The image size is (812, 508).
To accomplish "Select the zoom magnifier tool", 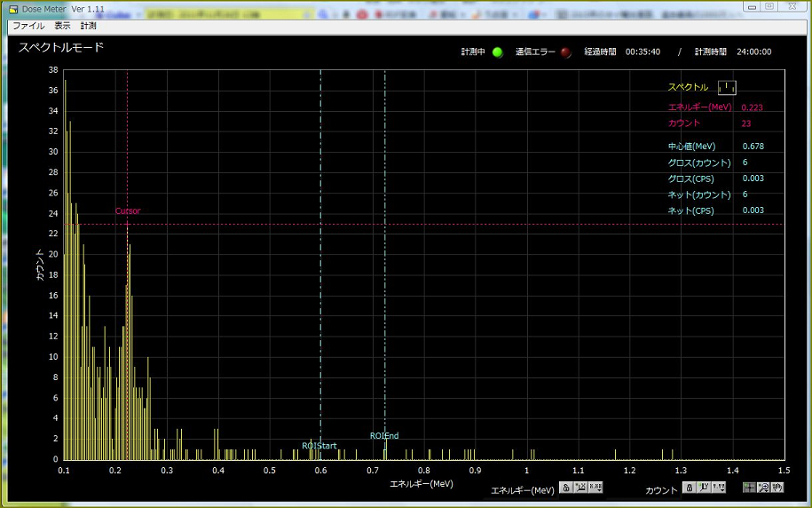I will pyautogui.click(x=763, y=488).
